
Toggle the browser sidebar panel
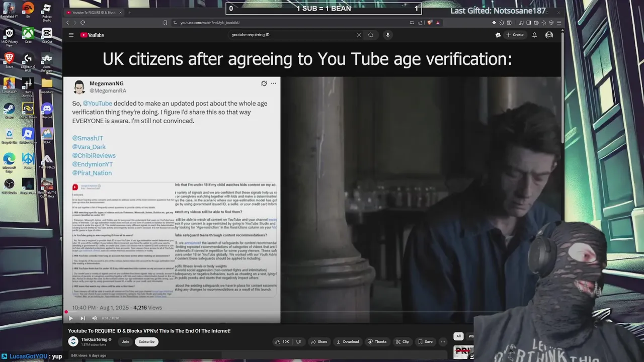[529, 23]
